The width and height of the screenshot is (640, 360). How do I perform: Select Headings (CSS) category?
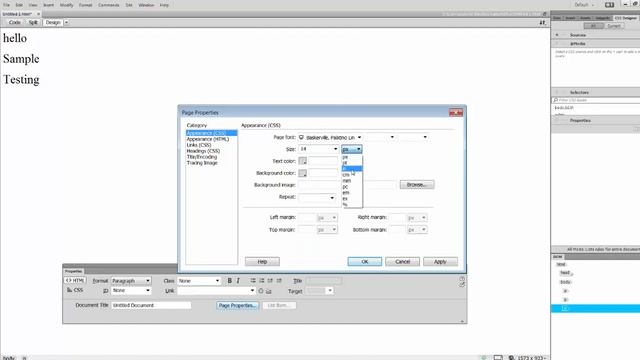tap(203, 151)
